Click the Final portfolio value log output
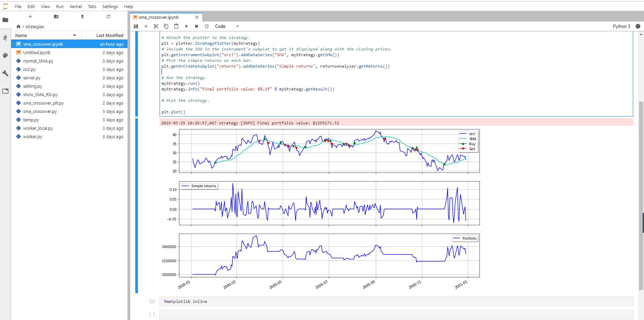This screenshot has width=644, height=320. 250,123
